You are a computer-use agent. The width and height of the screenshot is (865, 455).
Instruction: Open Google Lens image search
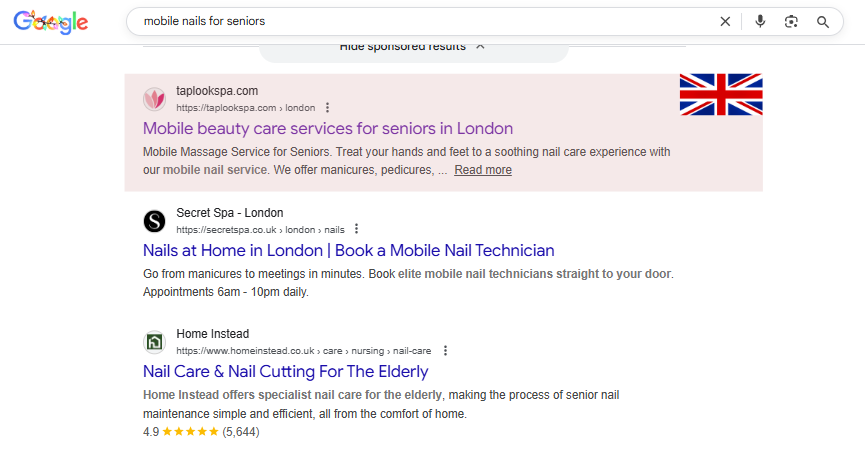[x=791, y=21]
